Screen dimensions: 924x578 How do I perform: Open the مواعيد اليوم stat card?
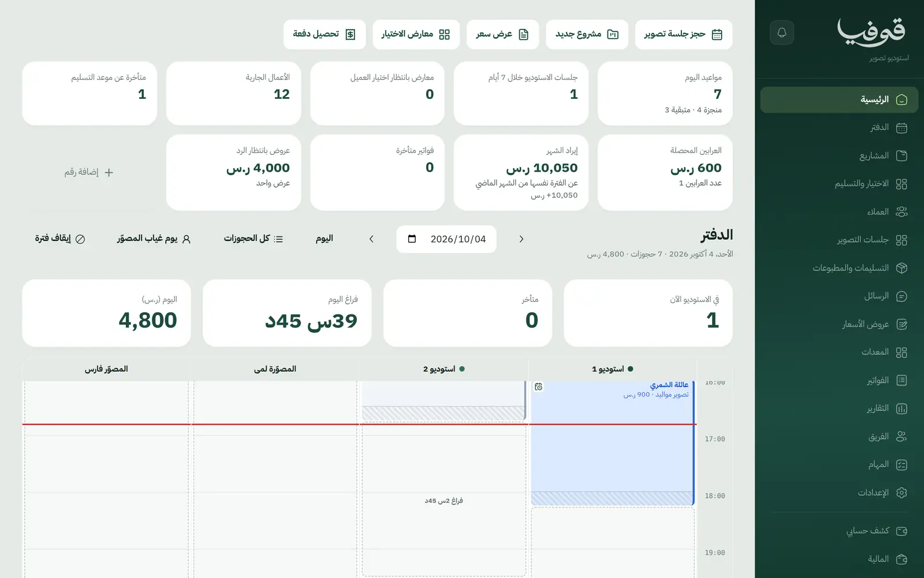pos(665,94)
